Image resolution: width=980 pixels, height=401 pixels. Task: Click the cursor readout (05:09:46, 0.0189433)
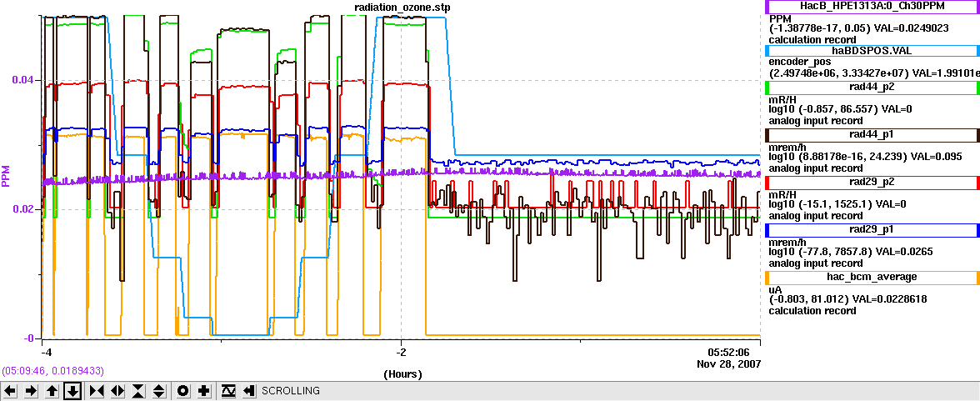coord(53,370)
